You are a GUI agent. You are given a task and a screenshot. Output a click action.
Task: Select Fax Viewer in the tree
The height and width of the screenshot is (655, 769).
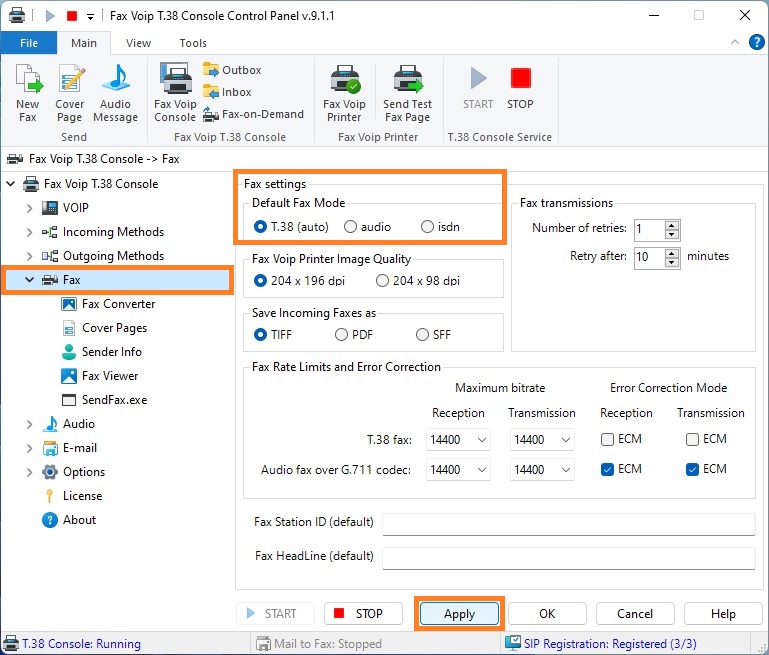point(100,376)
